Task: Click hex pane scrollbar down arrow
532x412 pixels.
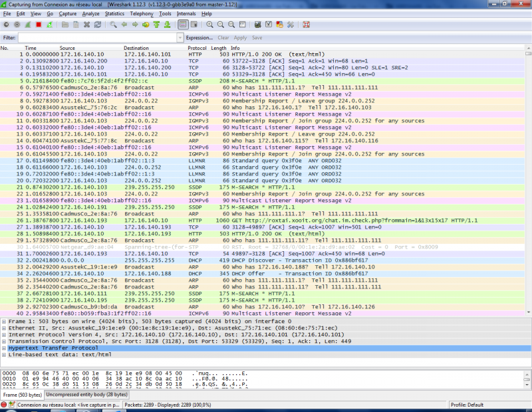Action: click(x=528, y=385)
